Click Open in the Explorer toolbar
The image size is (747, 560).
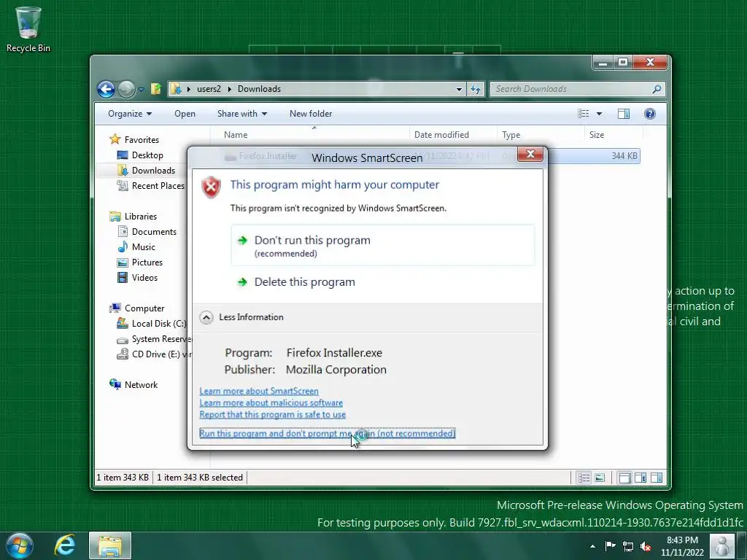click(x=185, y=114)
